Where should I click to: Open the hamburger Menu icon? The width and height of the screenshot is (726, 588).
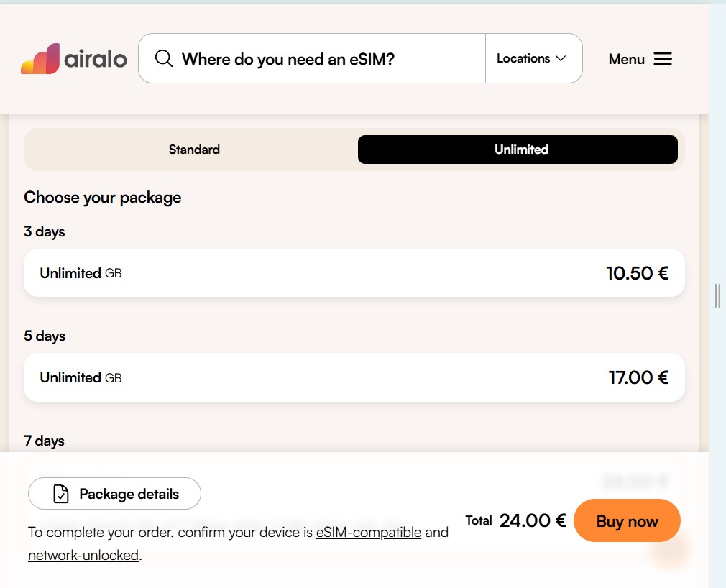tap(663, 59)
